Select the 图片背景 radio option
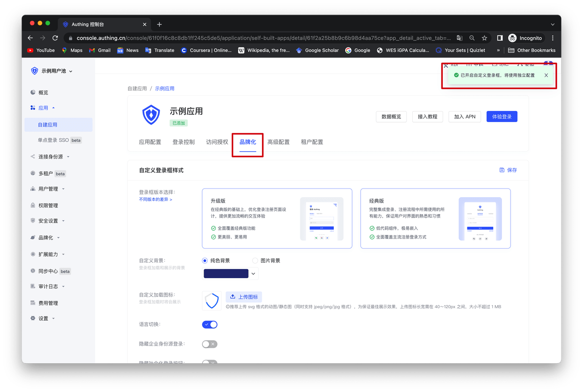The height and width of the screenshot is (392, 583). tap(255, 261)
